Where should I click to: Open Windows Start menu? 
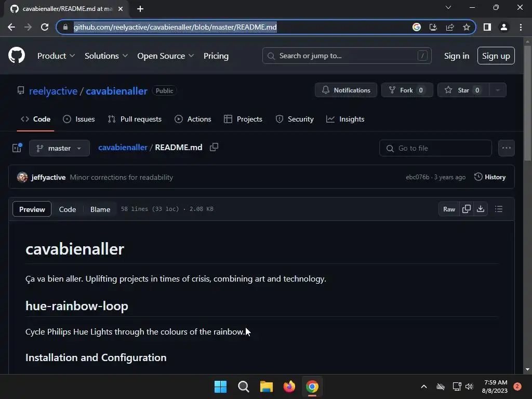(220, 387)
